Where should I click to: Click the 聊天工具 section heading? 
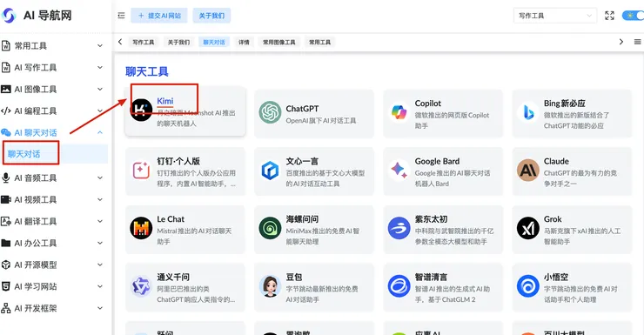[146, 72]
